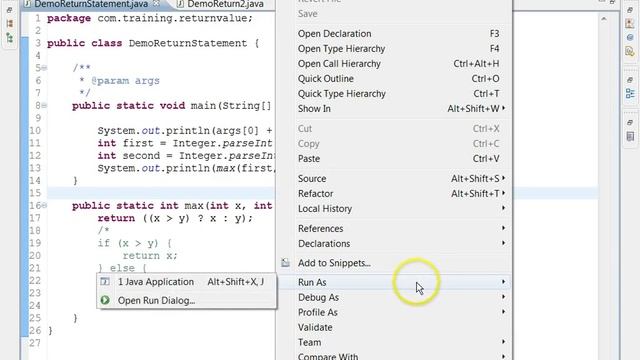Expand the Debug As submenu arrow
Screen dimensions: 640x360
(x=504, y=297)
